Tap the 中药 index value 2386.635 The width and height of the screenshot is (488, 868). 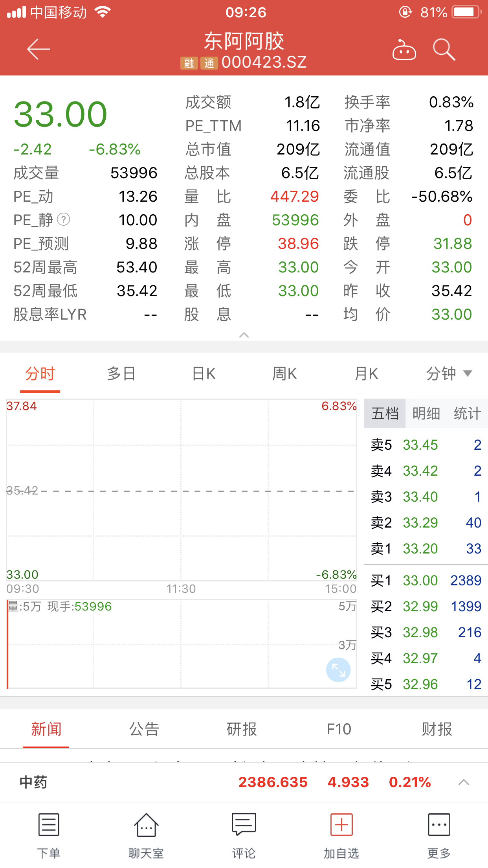coord(273,782)
